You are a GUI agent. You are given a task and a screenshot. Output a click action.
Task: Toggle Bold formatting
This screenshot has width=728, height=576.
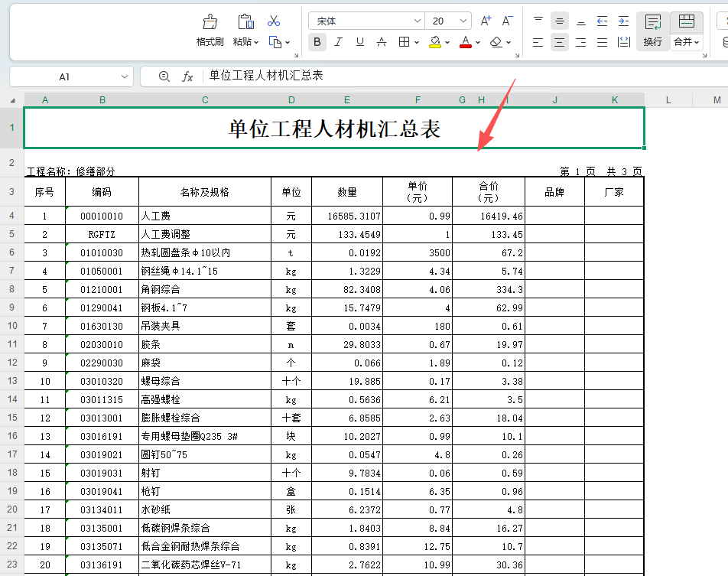[317, 42]
